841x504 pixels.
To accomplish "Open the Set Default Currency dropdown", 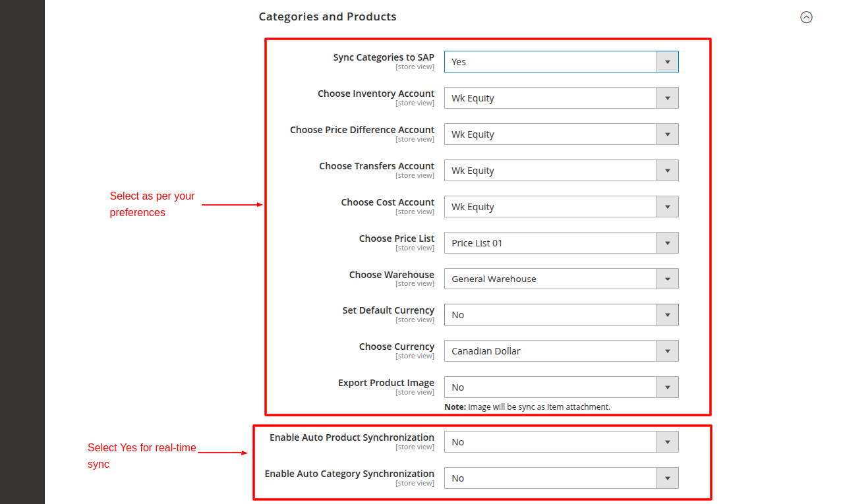I will point(668,314).
